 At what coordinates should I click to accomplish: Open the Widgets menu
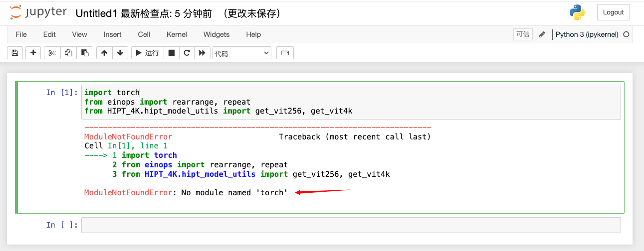click(216, 34)
